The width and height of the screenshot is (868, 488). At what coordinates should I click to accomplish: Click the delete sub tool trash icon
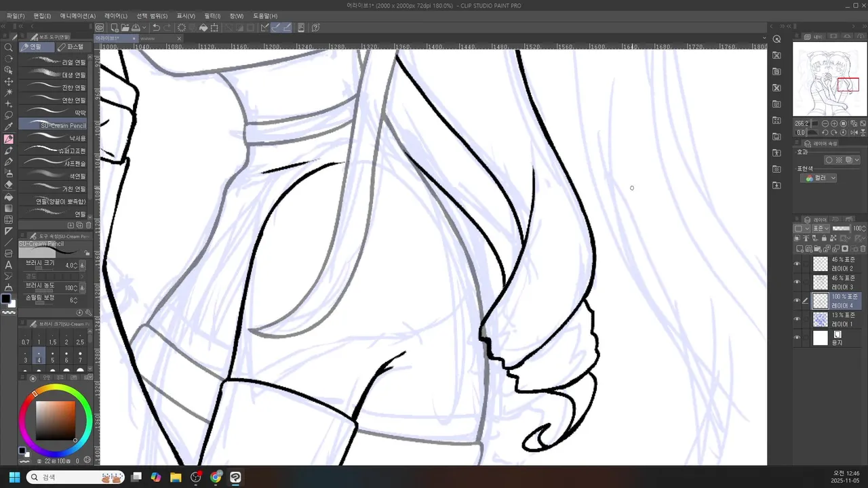tap(88, 225)
